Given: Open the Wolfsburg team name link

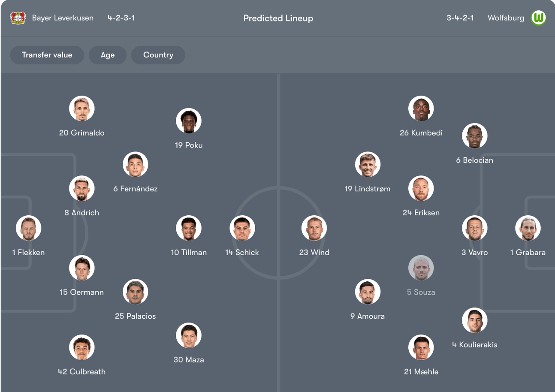Looking at the screenshot, I should click(506, 18).
